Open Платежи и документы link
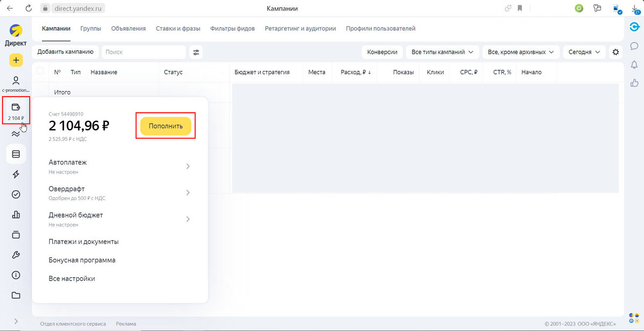 83,242
